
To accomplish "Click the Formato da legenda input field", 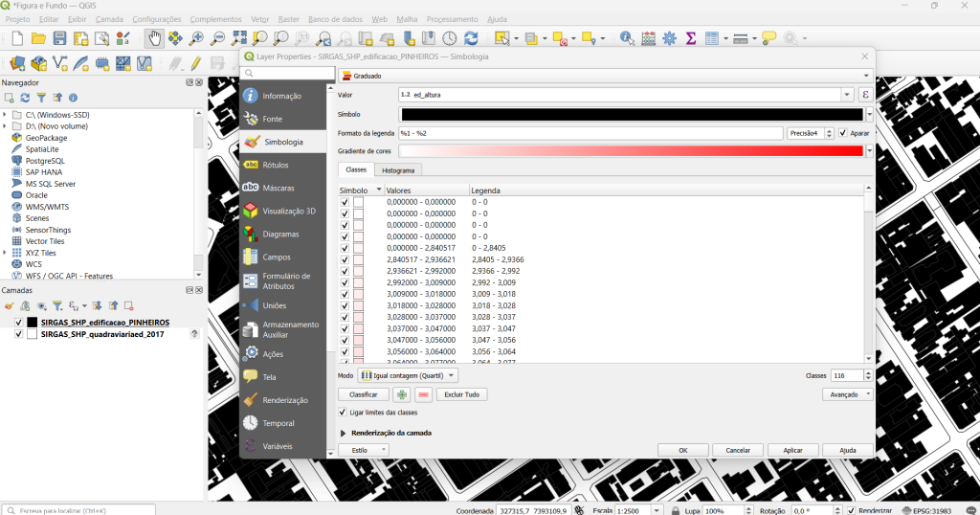I will (590, 133).
